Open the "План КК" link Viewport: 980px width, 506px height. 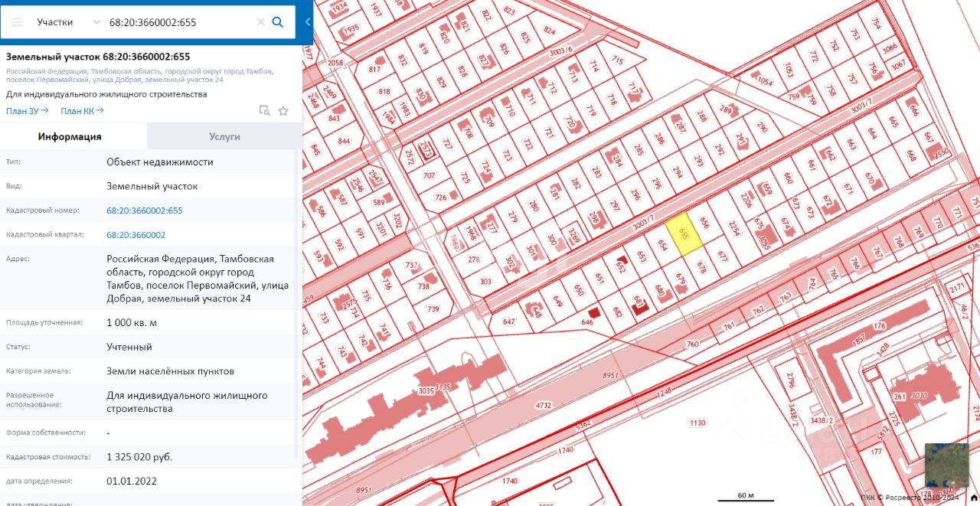point(82,111)
